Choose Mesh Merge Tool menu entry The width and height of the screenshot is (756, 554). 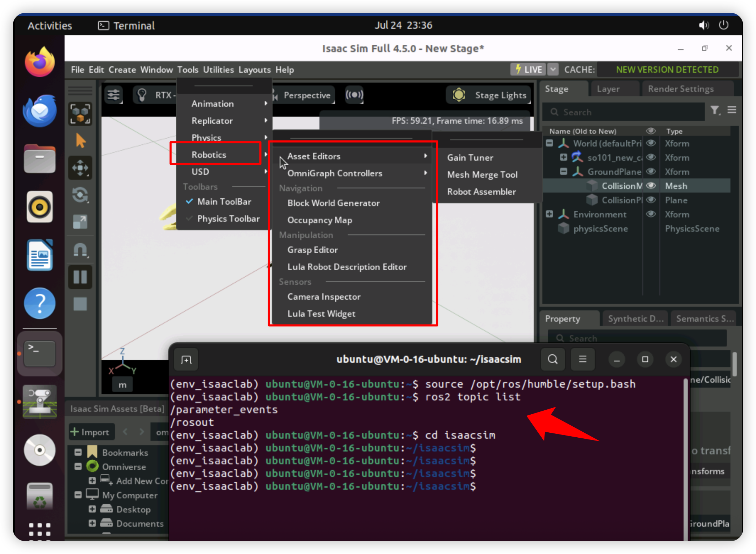point(482,174)
